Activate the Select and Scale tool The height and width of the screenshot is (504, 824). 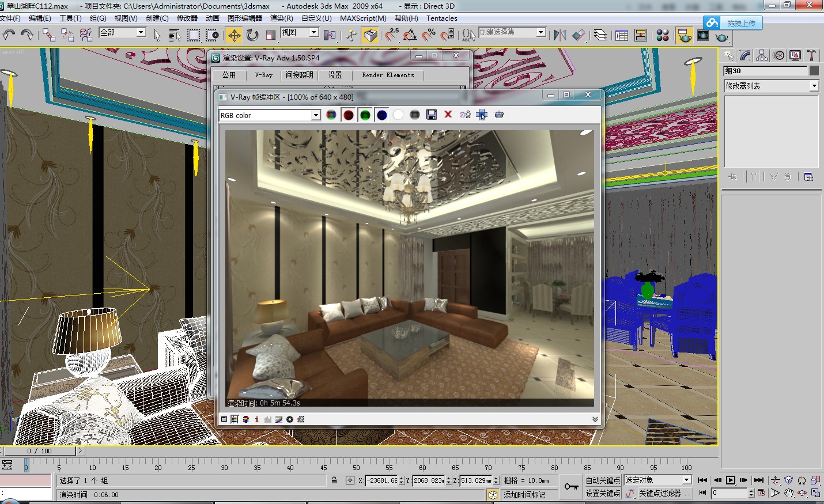tap(271, 35)
